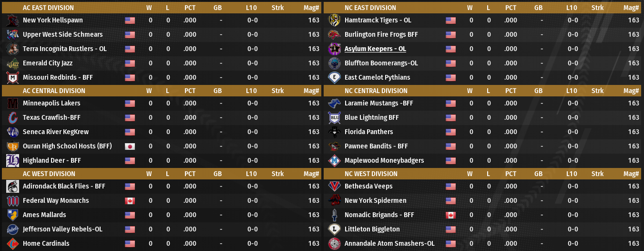Click the Canada flag beside Federal Way Monarchs

(x=130, y=201)
